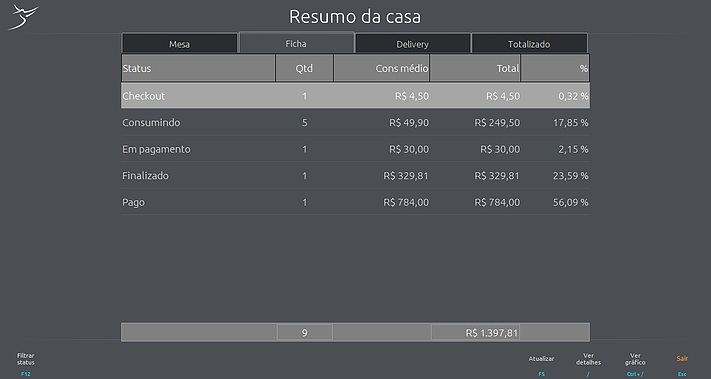711x379 pixels.
Task: Select the Ficha tab
Action: click(296, 43)
